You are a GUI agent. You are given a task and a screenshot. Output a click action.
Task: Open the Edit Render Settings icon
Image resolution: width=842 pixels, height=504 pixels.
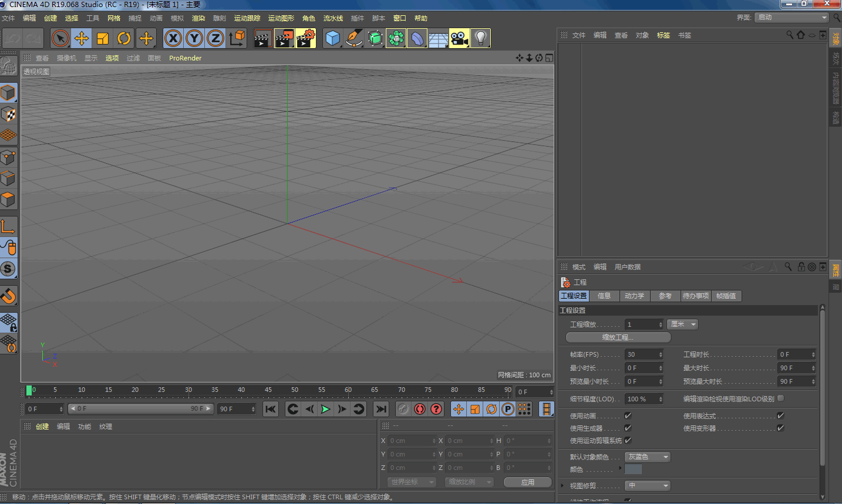coord(305,39)
